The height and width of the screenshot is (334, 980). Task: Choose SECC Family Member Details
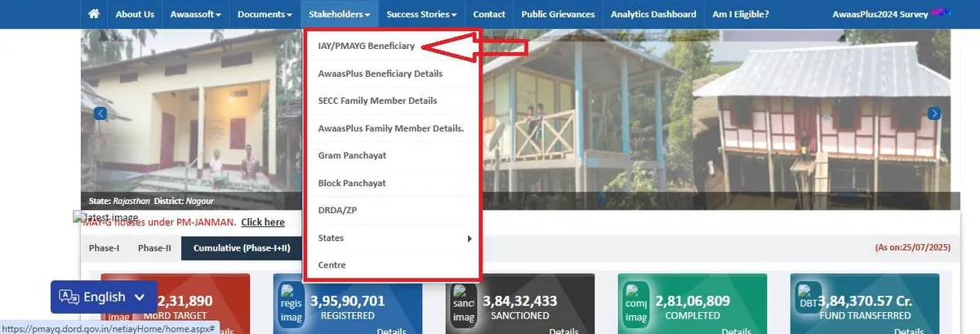click(x=377, y=100)
